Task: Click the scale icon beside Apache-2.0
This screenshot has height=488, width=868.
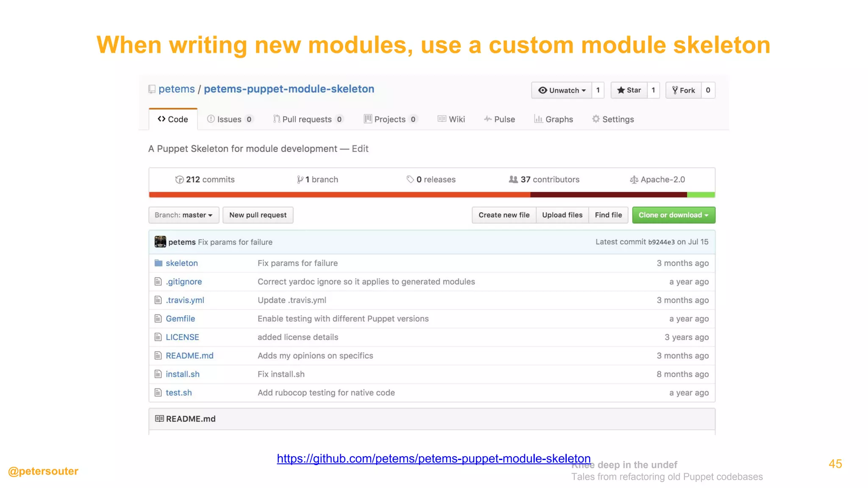Action: point(634,180)
